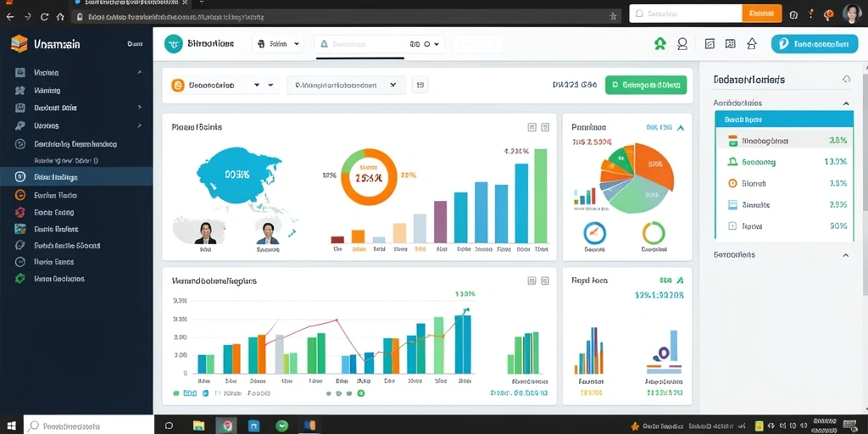The image size is (868, 434).
Task: Click the people icon in the sidebar's second row
Action: (20, 90)
